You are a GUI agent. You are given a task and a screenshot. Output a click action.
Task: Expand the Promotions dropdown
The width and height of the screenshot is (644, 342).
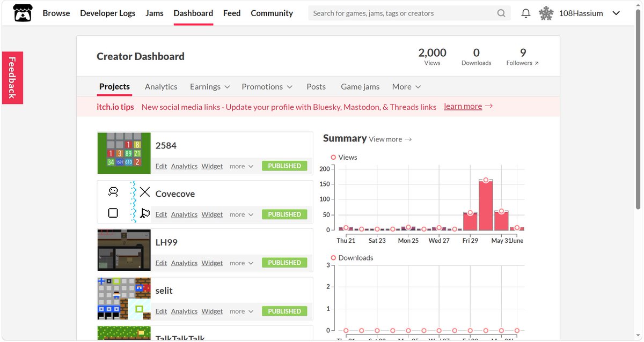pyautogui.click(x=267, y=87)
